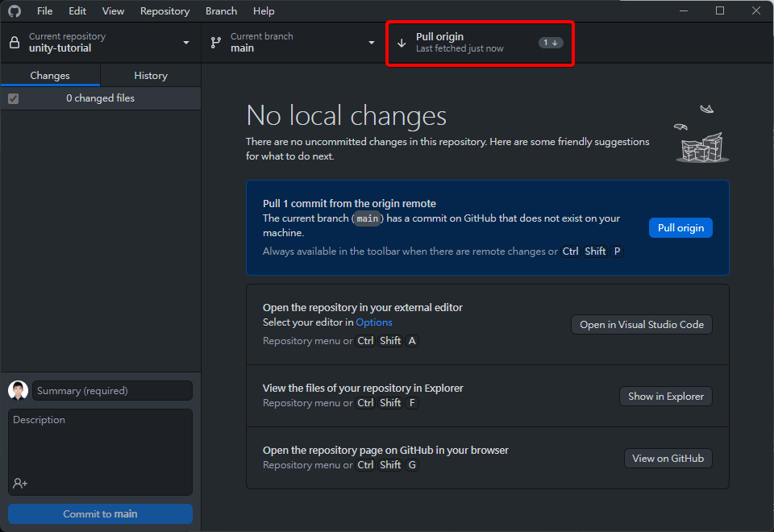Viewport: 774px width, 532px height.
Task: Click the '0 changed files' label
Action: [100, 98]
